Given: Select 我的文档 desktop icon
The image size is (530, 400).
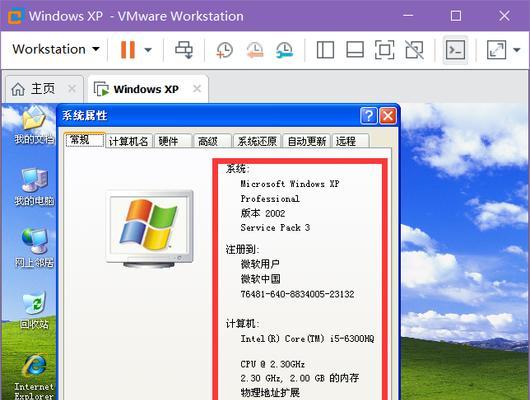Looking at the screenshot, I should click(x=34, y=125).
